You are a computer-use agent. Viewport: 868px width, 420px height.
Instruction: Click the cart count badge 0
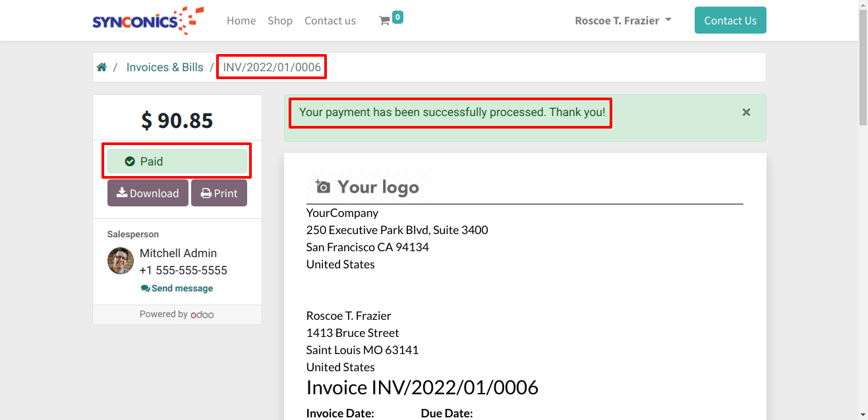click(x=397, y=17)
